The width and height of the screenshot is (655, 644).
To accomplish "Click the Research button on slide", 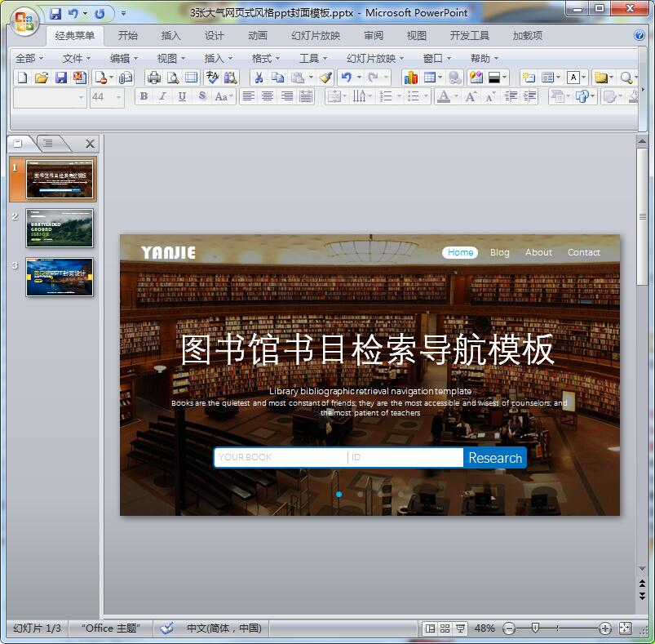I will 495,458.
